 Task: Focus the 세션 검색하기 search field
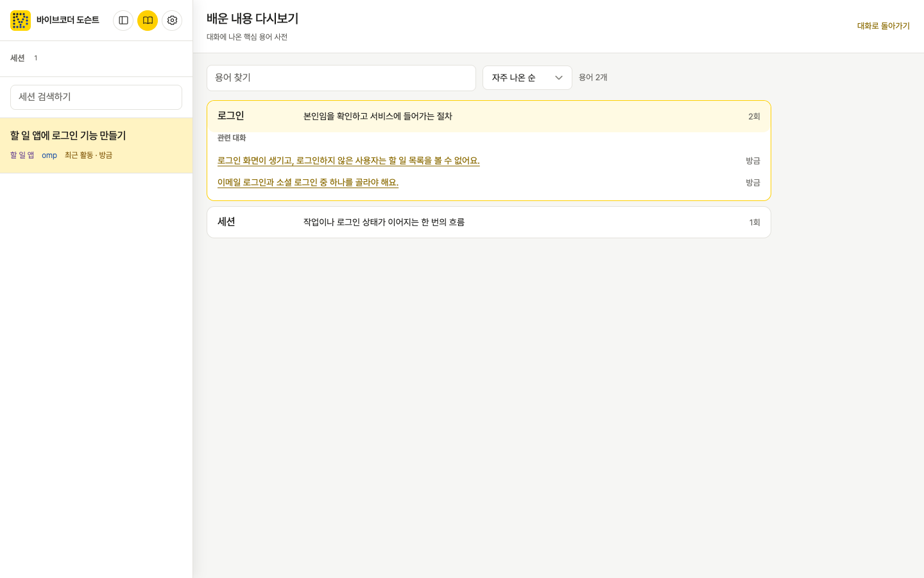point(96,97)
